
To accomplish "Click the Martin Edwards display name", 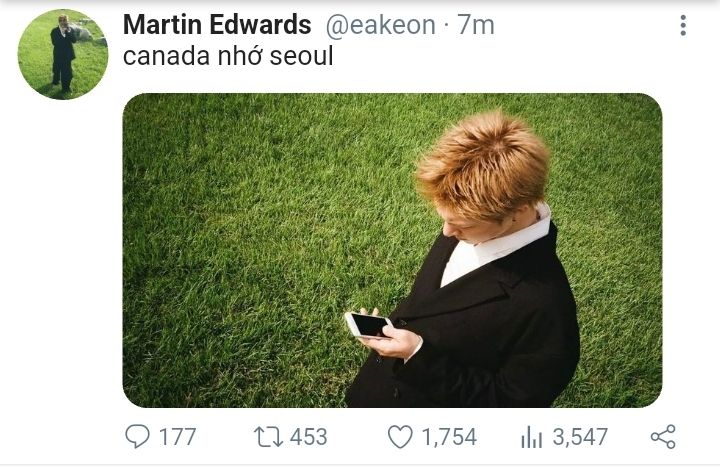I will pos(217,25).
